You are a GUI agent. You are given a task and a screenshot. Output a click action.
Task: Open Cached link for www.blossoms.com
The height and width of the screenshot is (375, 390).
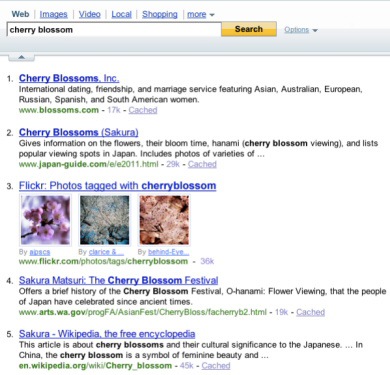coord(143,110)
